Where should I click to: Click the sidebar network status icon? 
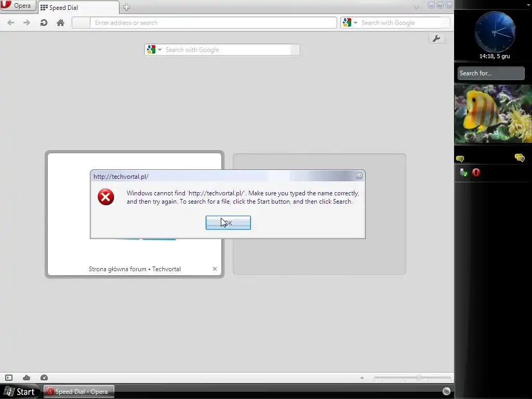pos(464,172)
